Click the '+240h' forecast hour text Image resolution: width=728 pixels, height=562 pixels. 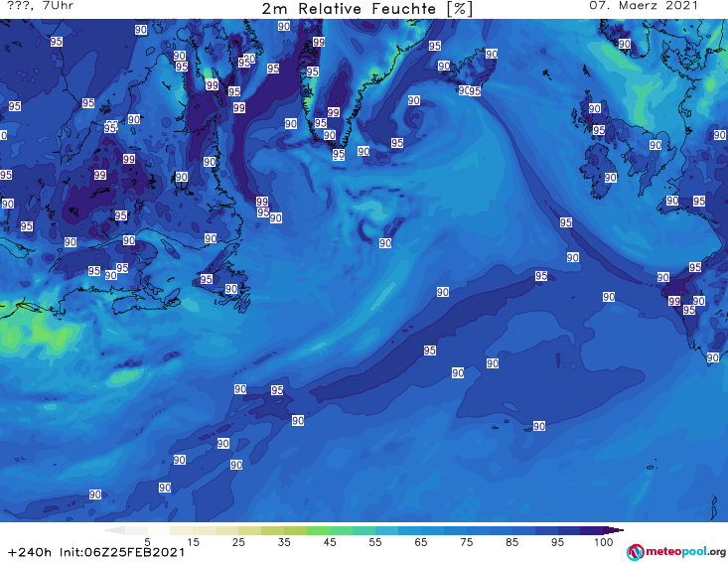(30, 552)
